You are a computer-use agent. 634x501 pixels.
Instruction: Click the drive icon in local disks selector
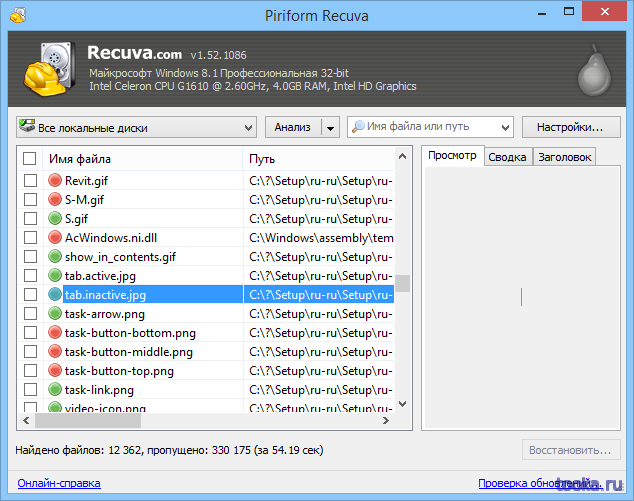27,126
